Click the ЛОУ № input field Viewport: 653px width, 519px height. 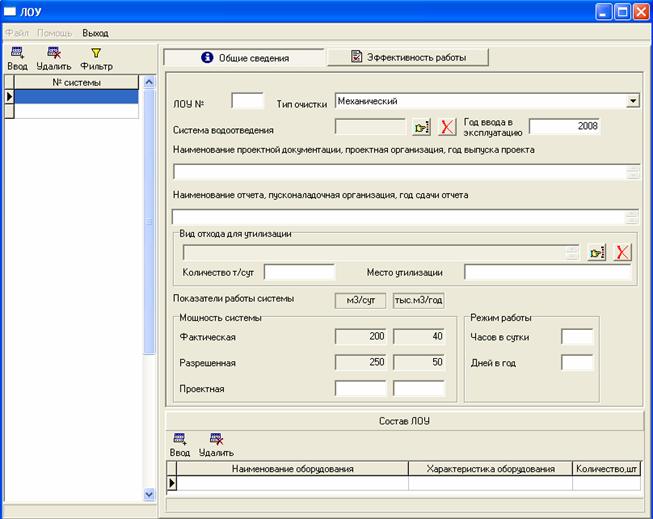[247, 101]
